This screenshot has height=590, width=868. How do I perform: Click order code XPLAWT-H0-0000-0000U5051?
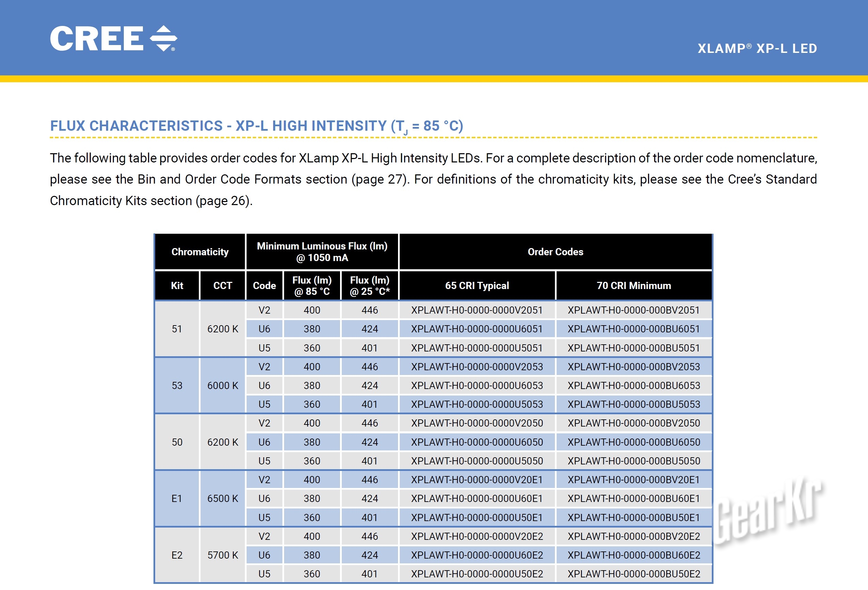477,348
